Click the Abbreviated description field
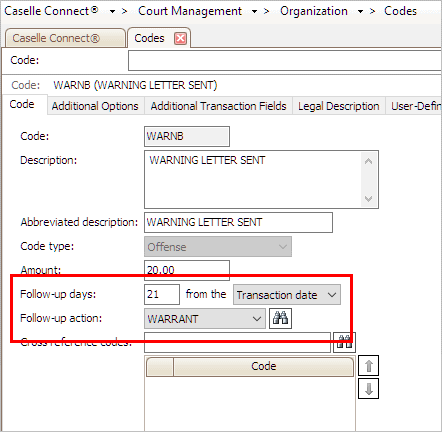The image size is (442, 432). [238, 222]
